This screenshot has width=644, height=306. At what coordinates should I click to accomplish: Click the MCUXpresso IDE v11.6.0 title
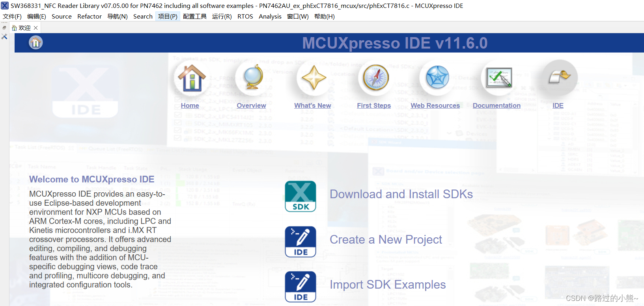395,43
